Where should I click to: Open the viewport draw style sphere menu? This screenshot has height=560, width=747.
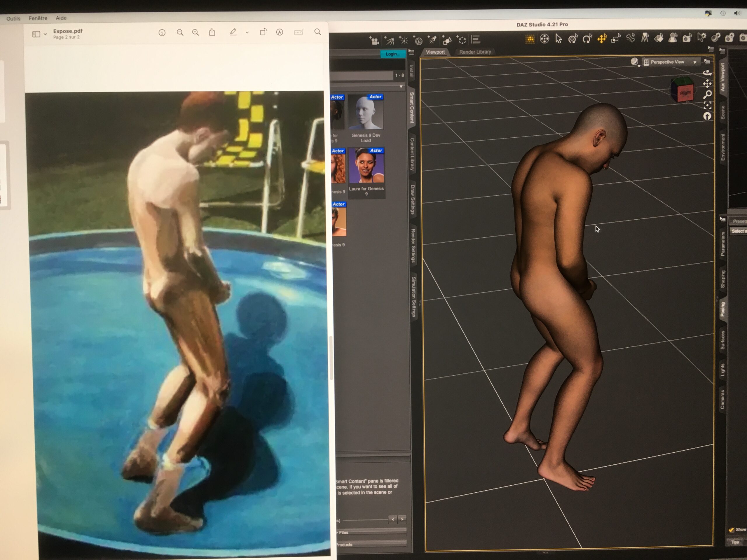(635, 62)
